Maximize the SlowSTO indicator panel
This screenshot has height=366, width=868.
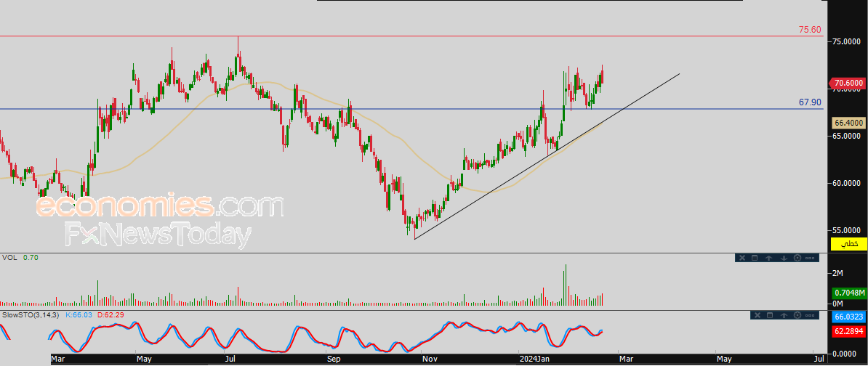pos(770,315)
